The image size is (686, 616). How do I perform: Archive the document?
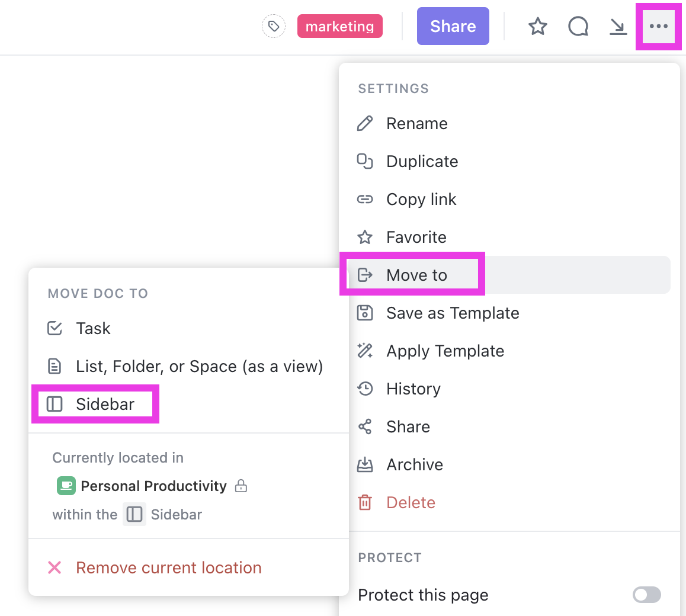414,465
